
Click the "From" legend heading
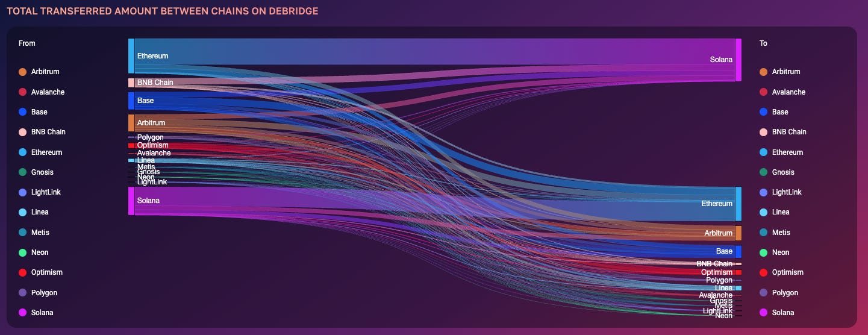pyautogui.click(x=27, y=43)
